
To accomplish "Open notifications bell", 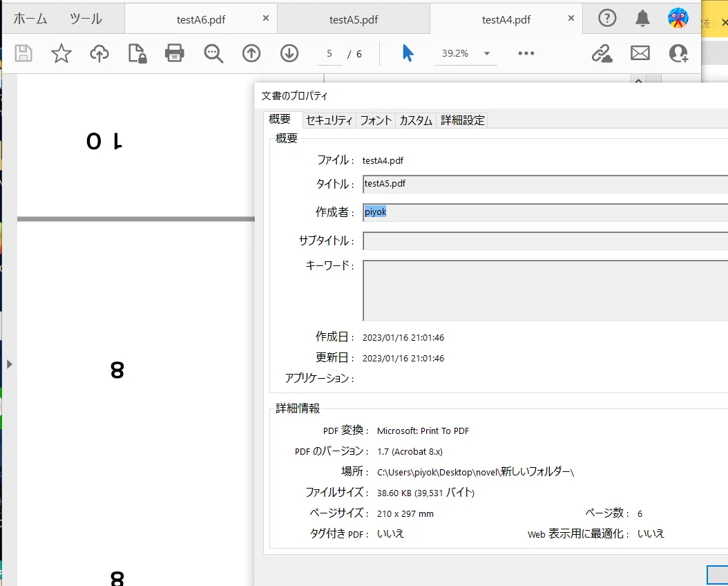I will tap(642, 19).
